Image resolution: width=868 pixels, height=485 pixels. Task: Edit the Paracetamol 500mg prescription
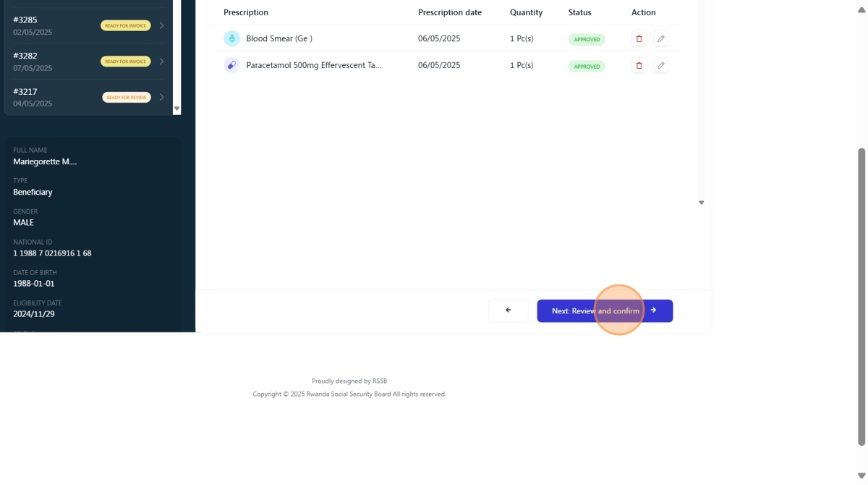(x=661, y=65)
